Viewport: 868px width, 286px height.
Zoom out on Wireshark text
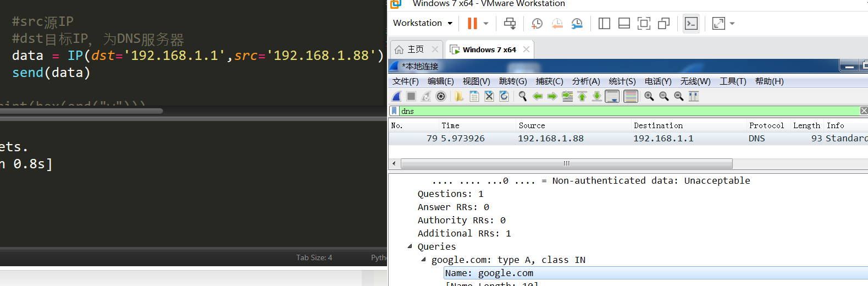click(664, 96)
